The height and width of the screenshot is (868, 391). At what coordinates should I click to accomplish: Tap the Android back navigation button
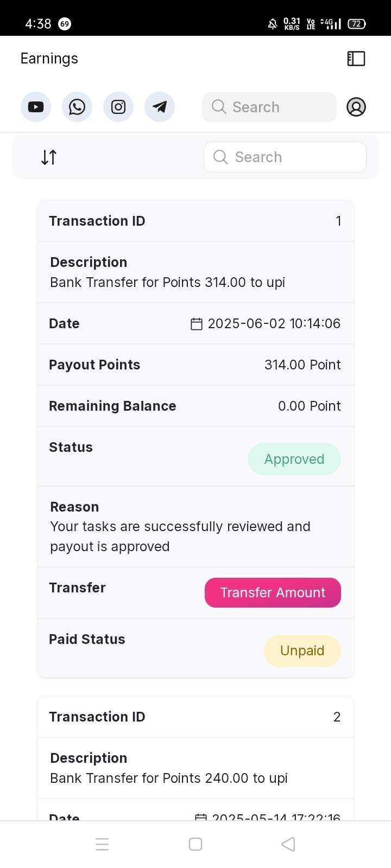coord(288,844)
